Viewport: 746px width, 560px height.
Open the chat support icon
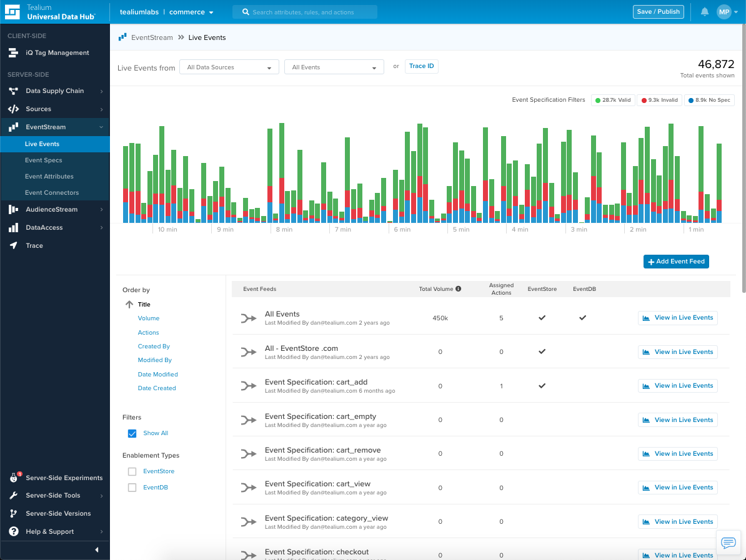pyautogui.click(x=728, y=543)
